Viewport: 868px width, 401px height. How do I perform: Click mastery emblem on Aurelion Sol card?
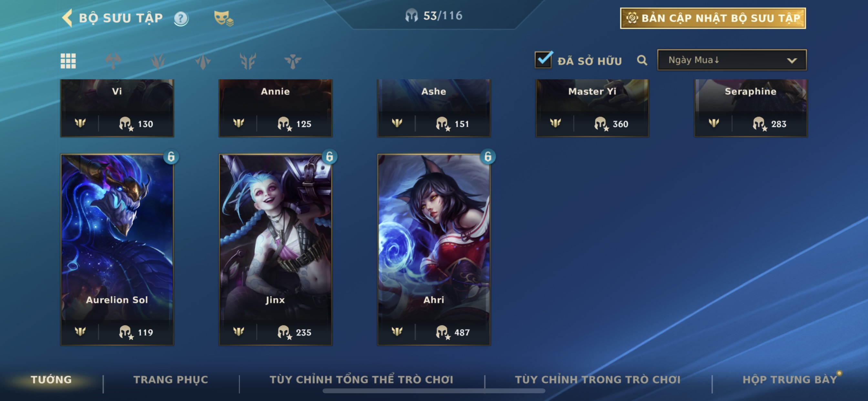coord(80,332)
